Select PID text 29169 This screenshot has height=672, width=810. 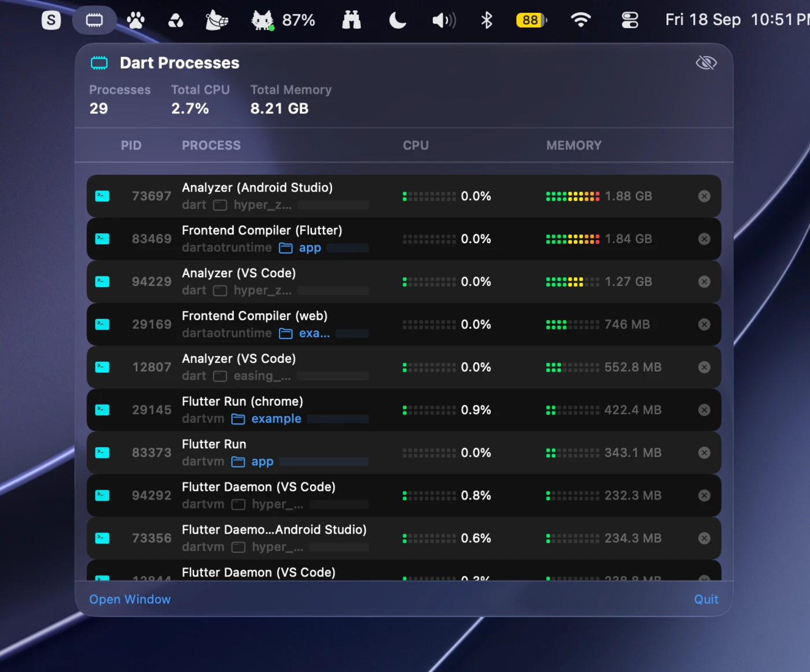pos(152,325)
